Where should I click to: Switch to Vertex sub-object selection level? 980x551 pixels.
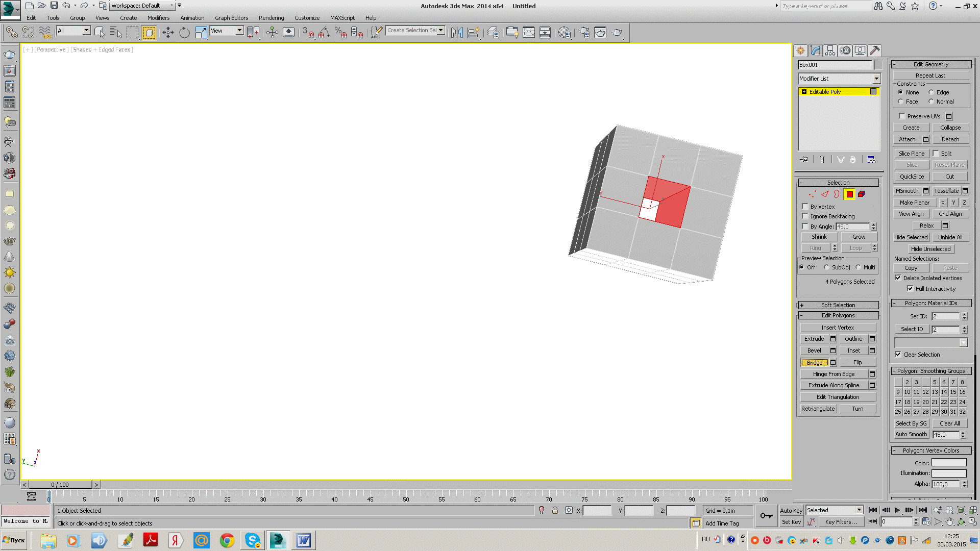tap(812, 194)
